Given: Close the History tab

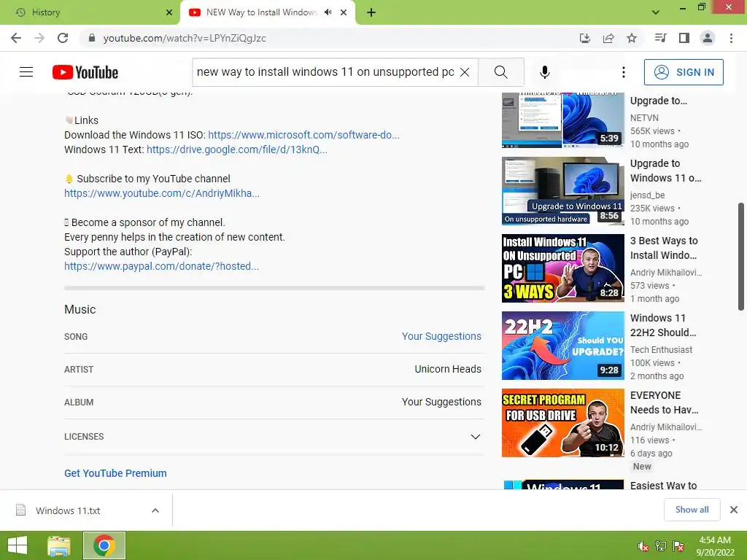Looking at the screenshot, I should [169, 12].
